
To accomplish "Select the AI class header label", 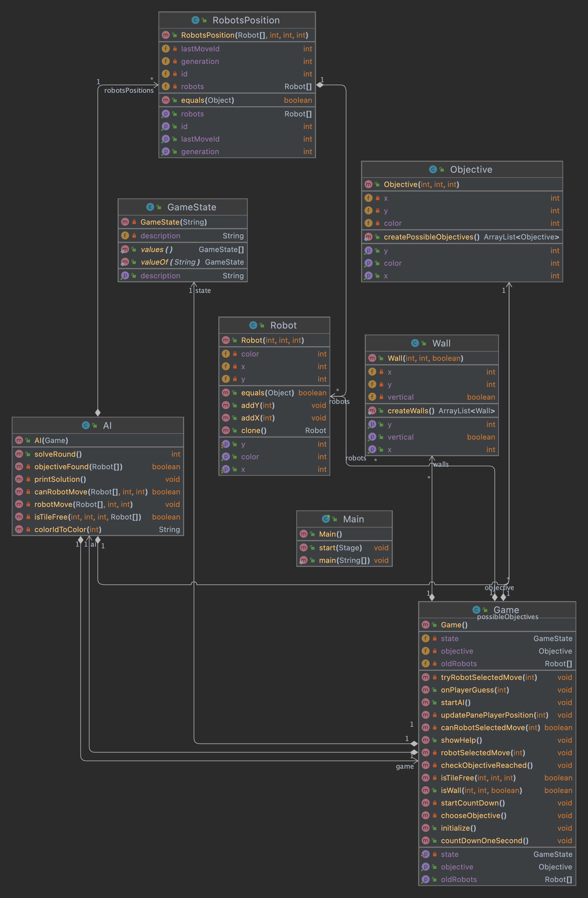I will pyautogui.click(x=108, y=425).
